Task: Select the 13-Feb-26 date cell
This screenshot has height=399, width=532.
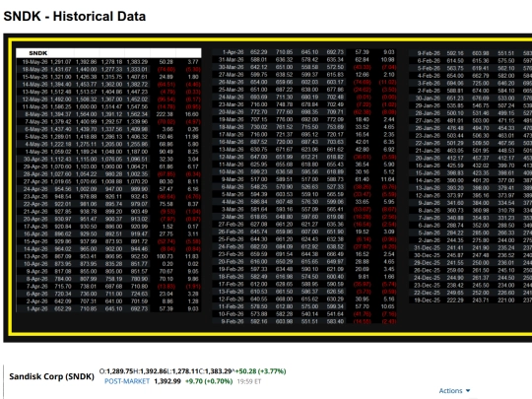Action: 232,291
